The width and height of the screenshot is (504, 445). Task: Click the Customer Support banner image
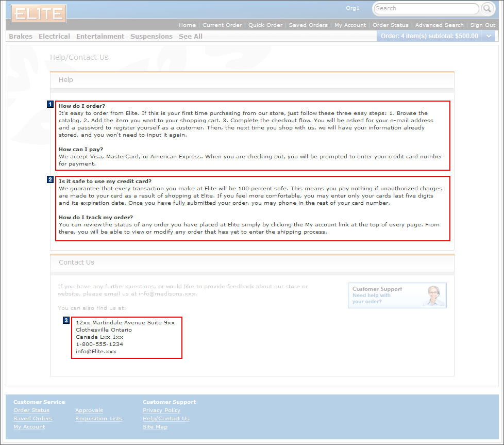tap(397, 295)
